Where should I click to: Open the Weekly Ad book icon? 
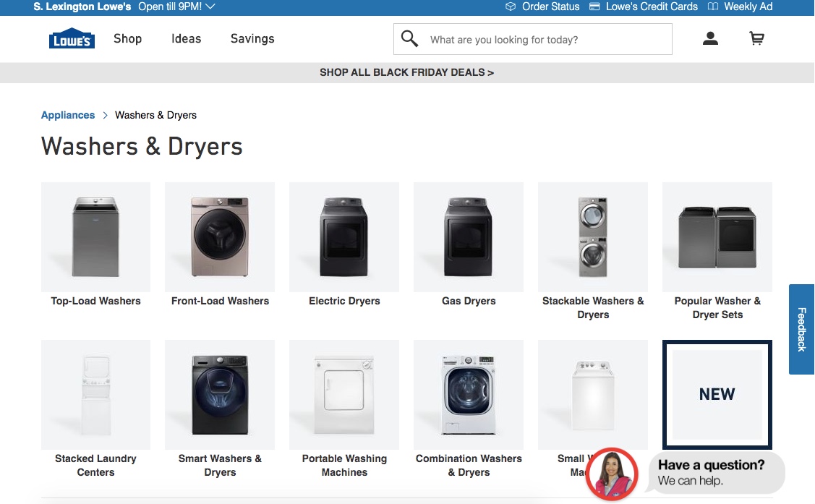pyautogui.click(x=713, y=7)
